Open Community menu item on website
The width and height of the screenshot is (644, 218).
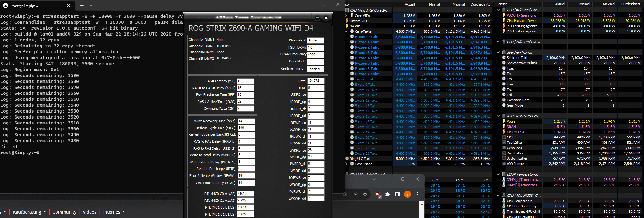[x=64, y=212]
